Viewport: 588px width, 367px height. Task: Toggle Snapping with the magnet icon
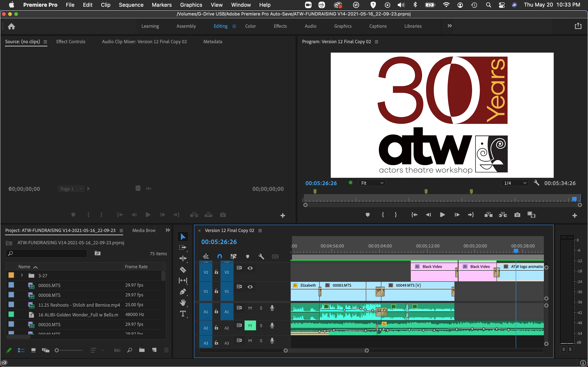[x=219, y=256]
